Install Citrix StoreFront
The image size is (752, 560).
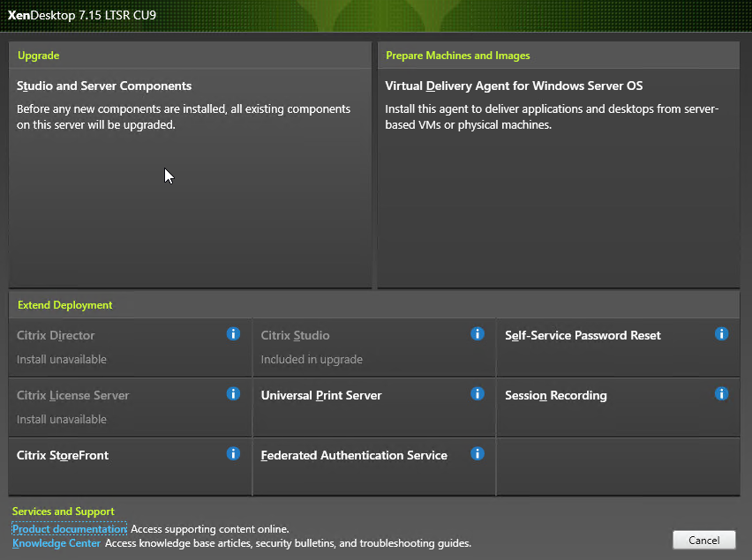(x=130, y=467)
